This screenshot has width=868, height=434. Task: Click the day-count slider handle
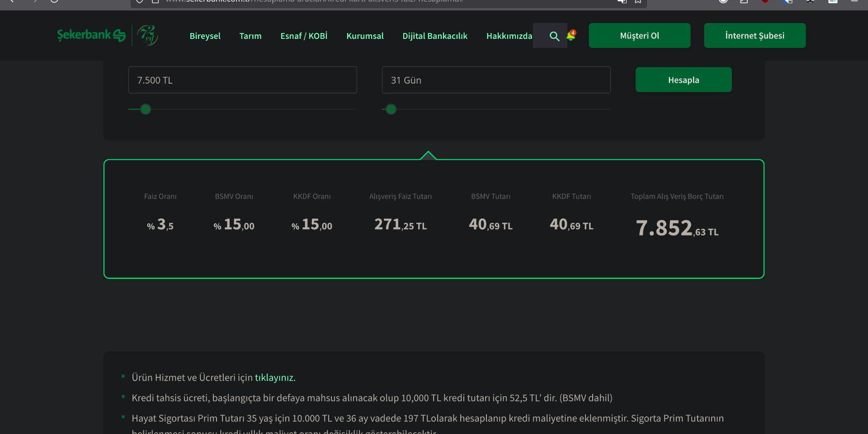391,109
